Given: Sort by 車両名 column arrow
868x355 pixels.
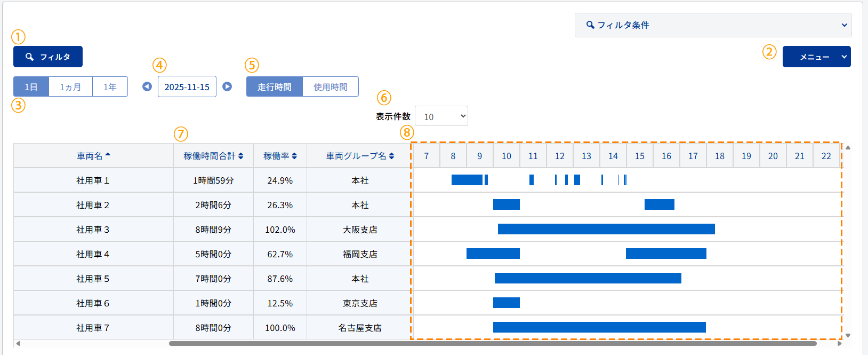Looking at the screenshot, I should [108, 155].
